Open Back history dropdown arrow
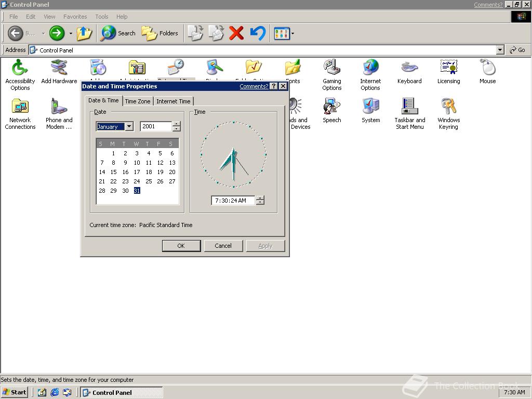The width and height of the screenshot is (532, 399). point(43,34)
